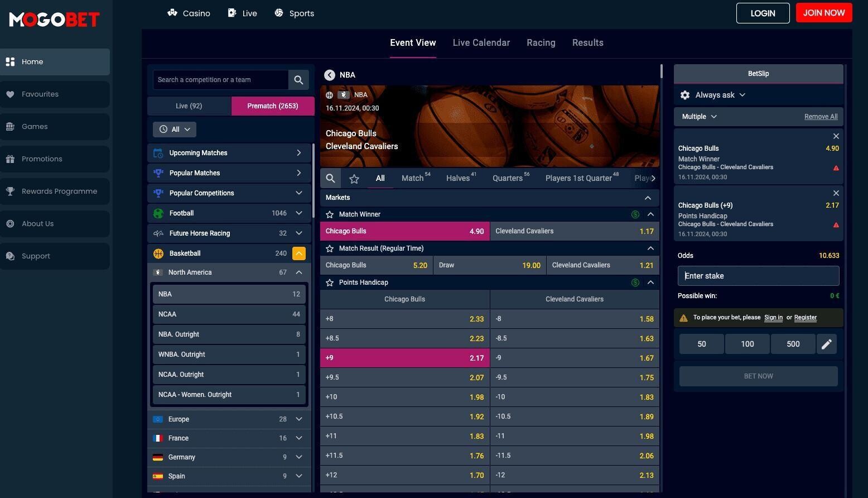This screenshot has width=868, height=498.
Task: Select Chicago Bulls 4.90 Match Winner odds
Action: (x=404, y=231)
